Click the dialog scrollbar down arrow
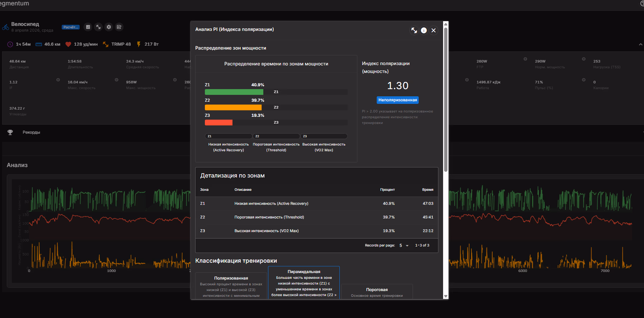The height and width of the screenshot is (318, 644). click(x=446, y=296)
